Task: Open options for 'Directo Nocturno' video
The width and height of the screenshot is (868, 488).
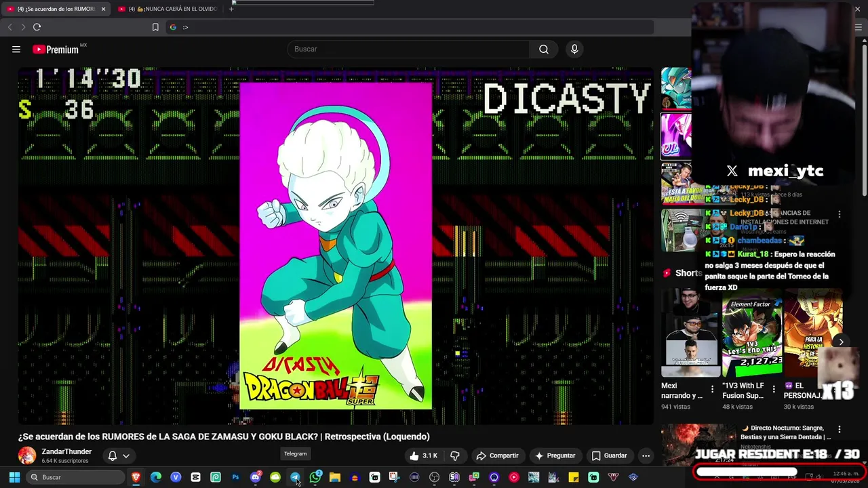Action: tap(839, 429)
